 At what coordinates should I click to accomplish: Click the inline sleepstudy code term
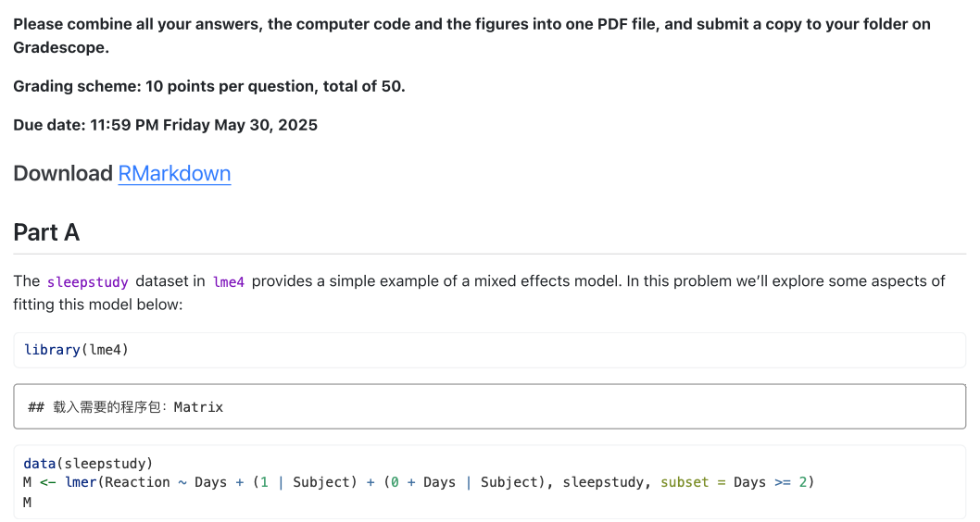(x=87, y=281)
